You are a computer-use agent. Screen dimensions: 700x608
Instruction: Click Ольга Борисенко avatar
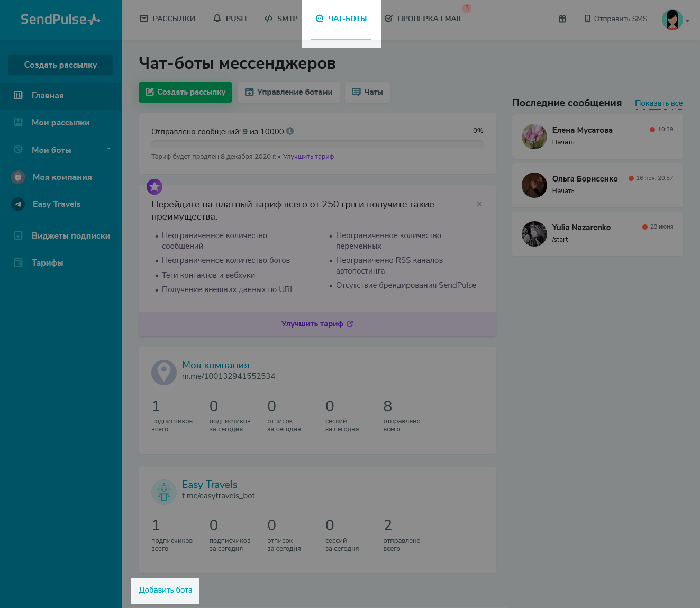click(x=534, y=185)
